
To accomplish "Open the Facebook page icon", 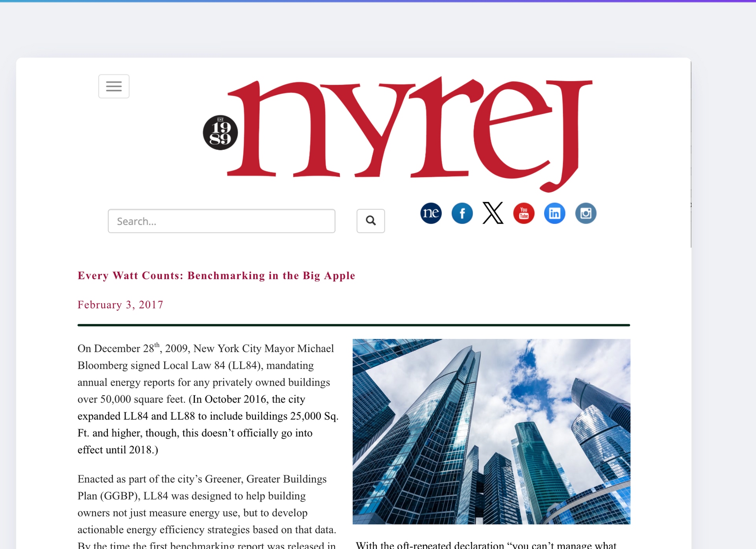I will (x=462, y=213).
